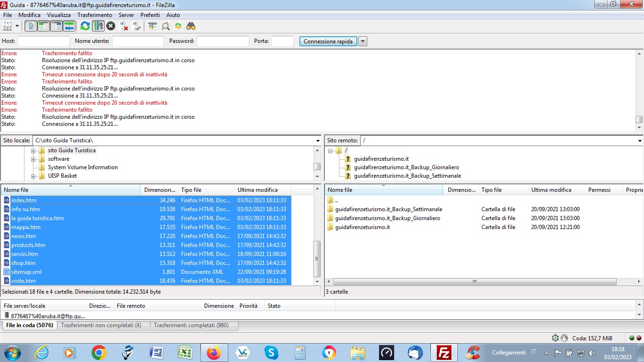Select the index.htm local file

(146, 200)
